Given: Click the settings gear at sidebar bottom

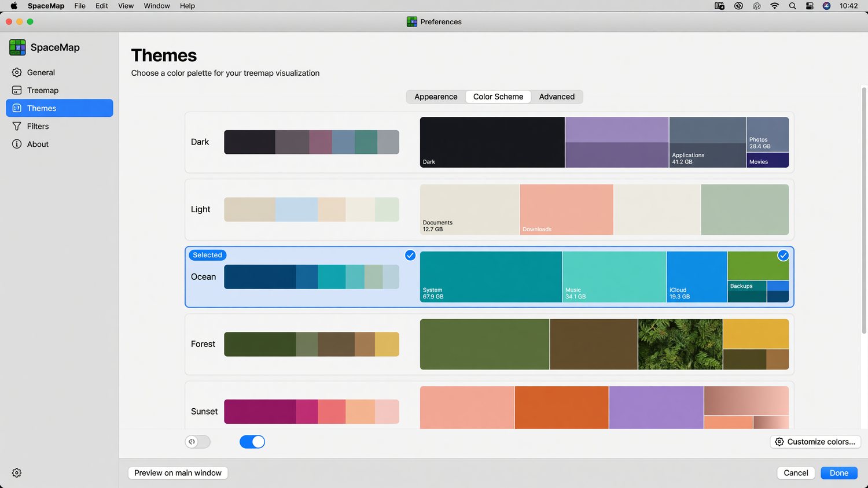Looking at the screenshot, I should [17, 473].
